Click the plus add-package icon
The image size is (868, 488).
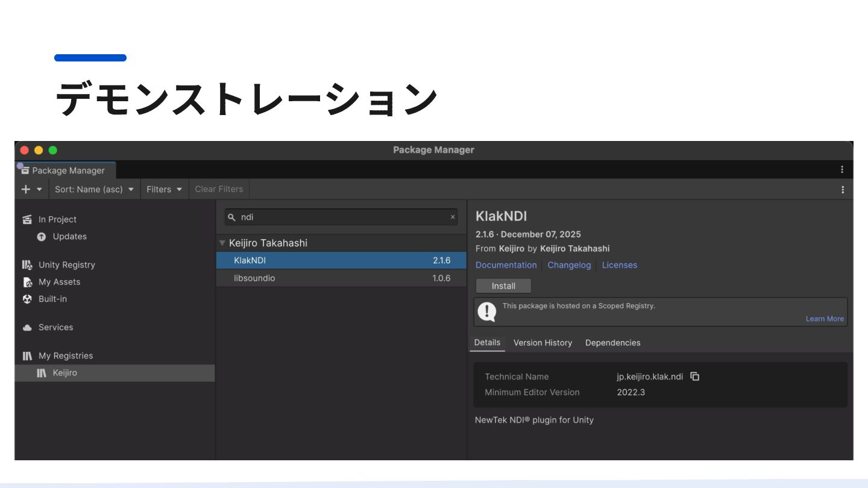[x=25, y=189]
